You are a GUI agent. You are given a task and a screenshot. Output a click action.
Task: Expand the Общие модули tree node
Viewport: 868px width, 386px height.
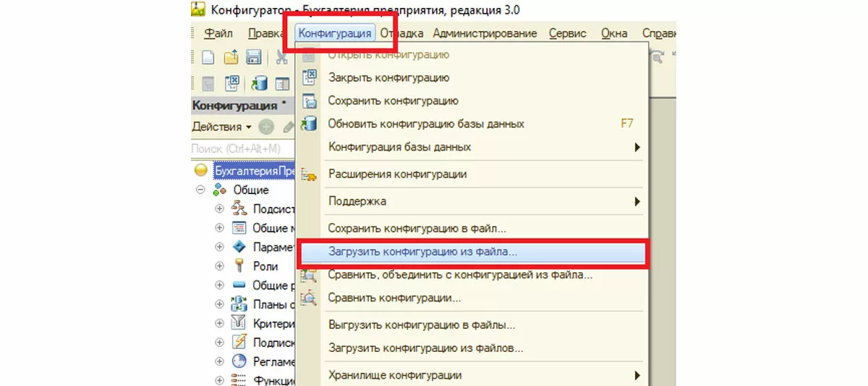tap(220, 227)
